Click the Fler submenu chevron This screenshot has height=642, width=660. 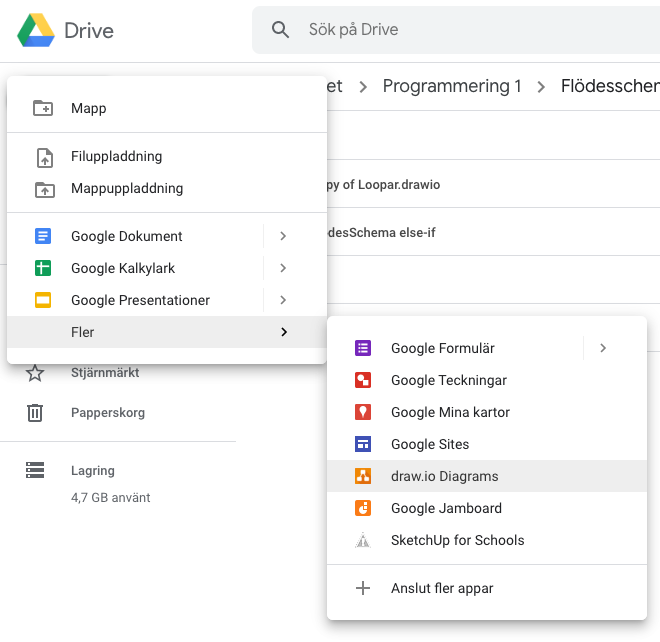pyautogui.click(x=284, y=332)
